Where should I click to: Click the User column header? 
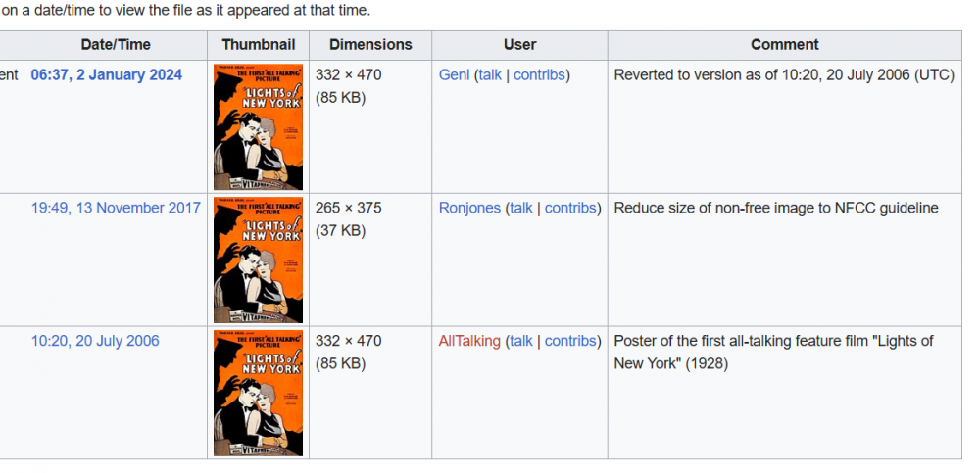coord(520,45)
